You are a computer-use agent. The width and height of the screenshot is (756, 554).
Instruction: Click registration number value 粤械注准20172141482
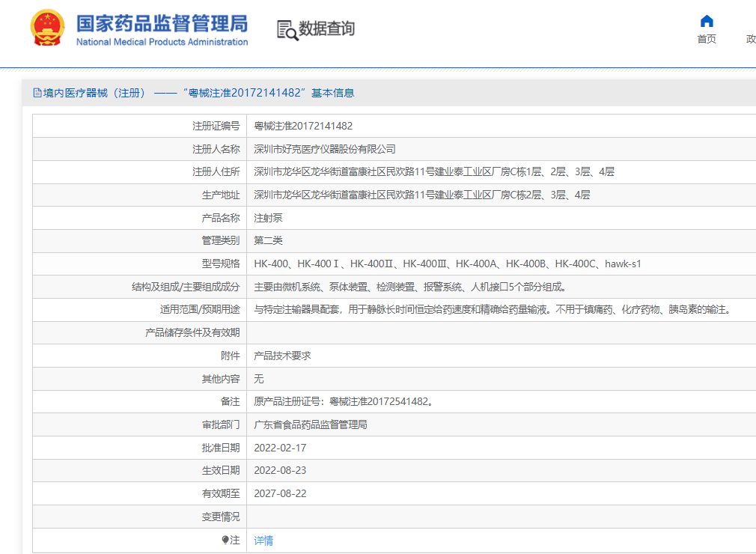tap(303, 126)
